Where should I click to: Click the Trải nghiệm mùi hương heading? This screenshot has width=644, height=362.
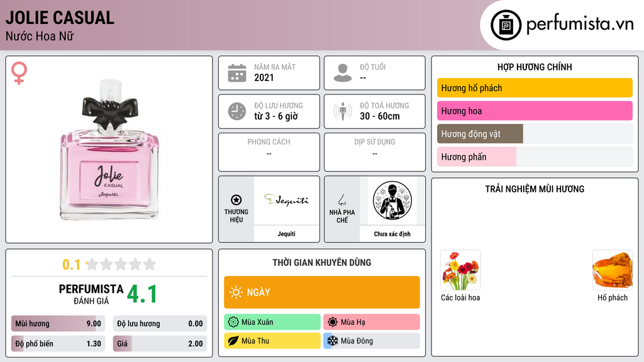pos(535,189)
